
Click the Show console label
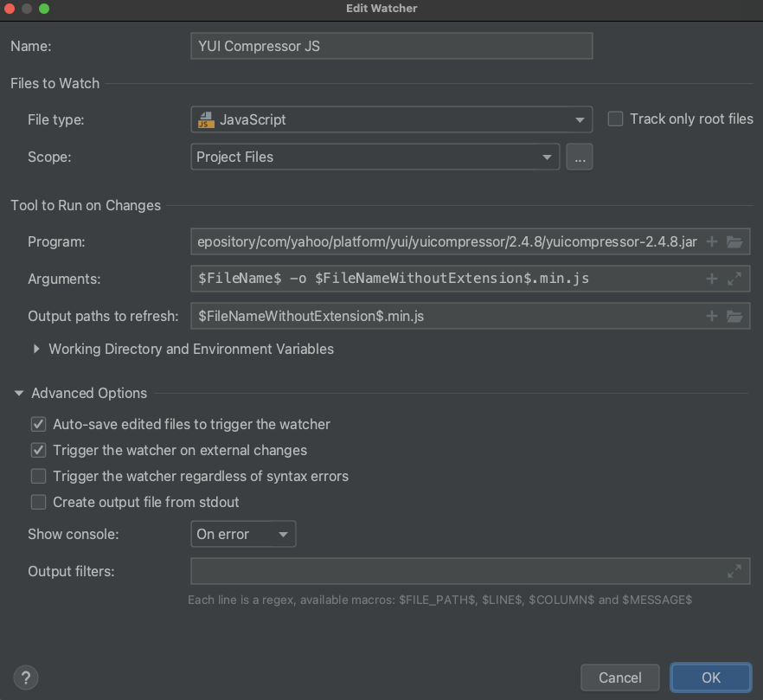coord(74,534)
